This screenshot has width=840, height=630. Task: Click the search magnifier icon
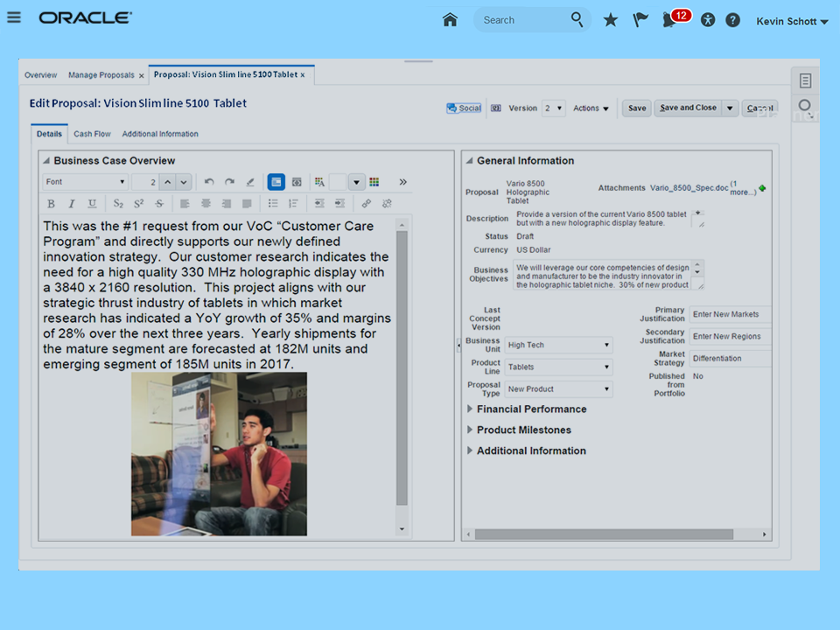point(577,20)
